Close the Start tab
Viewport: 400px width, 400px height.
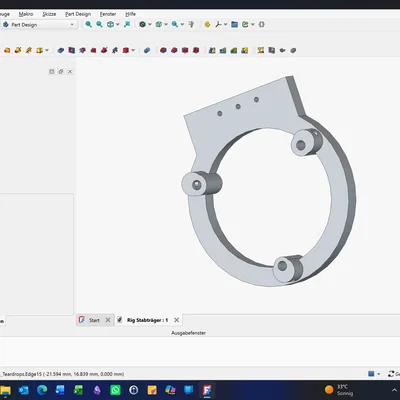click(108, 320)
